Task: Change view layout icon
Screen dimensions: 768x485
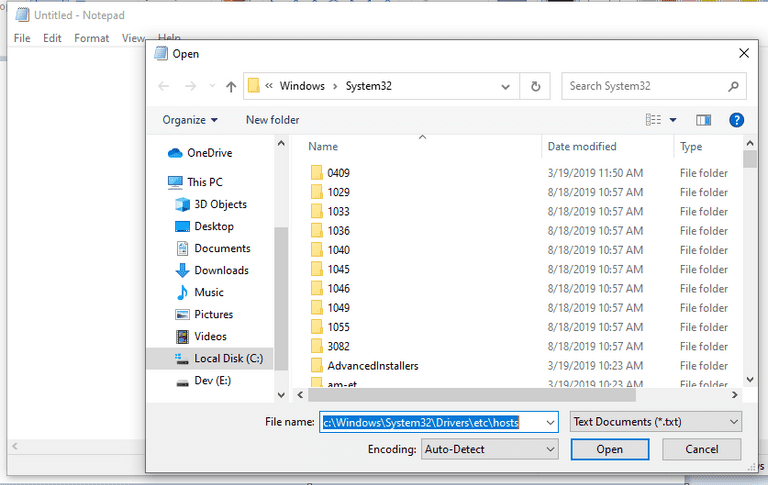Action: 653,120
